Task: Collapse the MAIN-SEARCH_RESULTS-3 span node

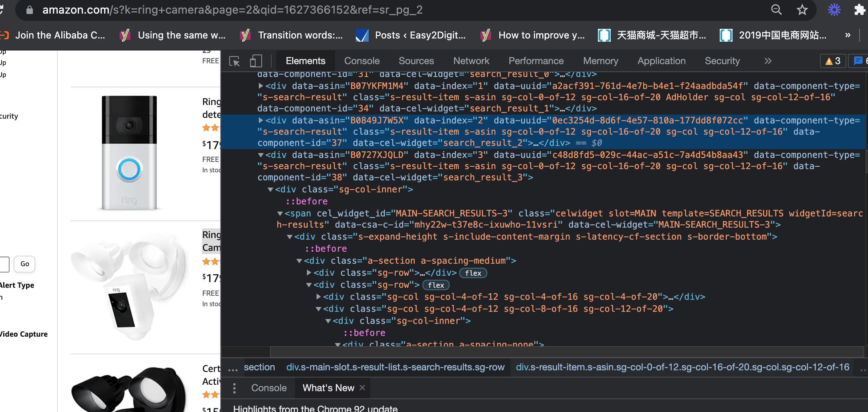Action: click(280, 214)
